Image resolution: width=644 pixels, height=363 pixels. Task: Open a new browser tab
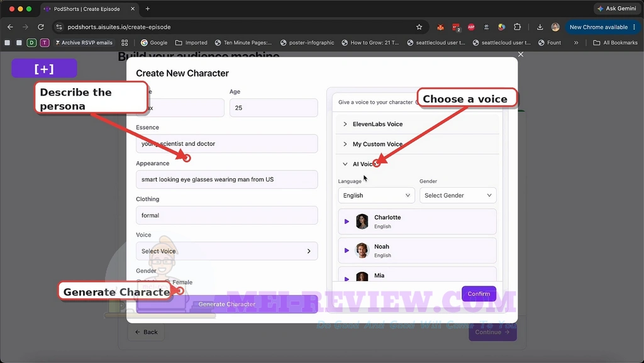147,9
